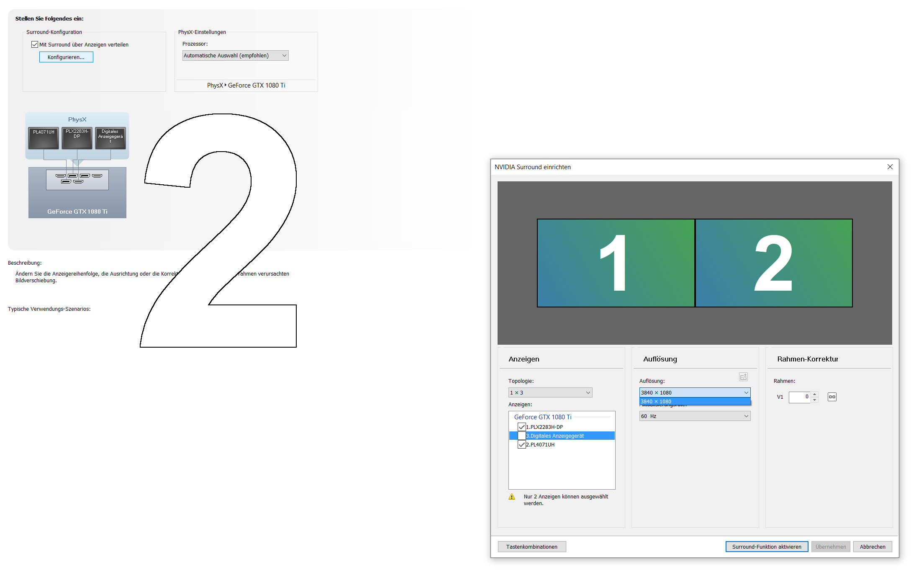The image size is (924, 578).
Task: Click the link bezel values icon
Action: pos(832,397)
